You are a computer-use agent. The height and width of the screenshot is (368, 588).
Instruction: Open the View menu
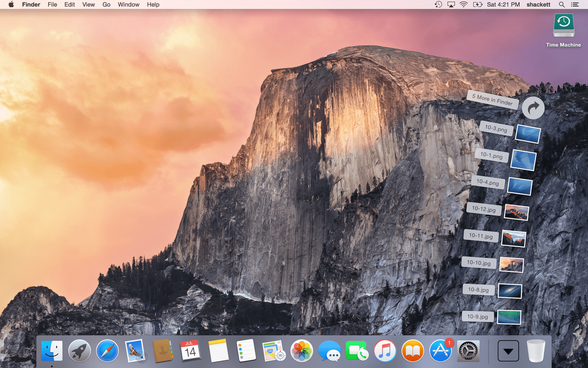point(88,4)
